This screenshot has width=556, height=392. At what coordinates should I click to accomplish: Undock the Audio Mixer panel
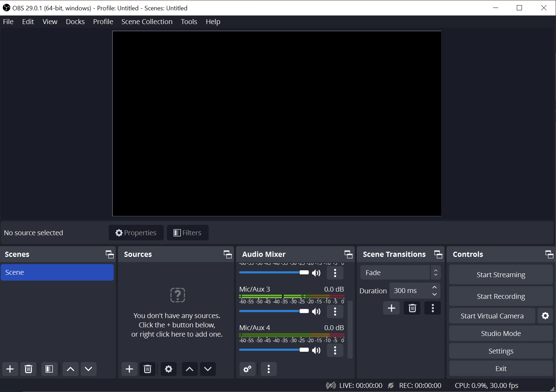pos(348,254)
